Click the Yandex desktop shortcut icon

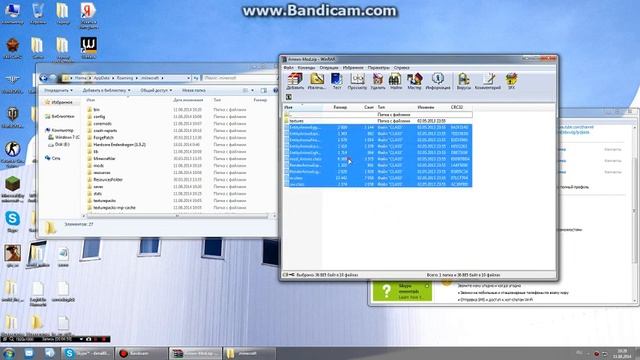tap(88, 16)
